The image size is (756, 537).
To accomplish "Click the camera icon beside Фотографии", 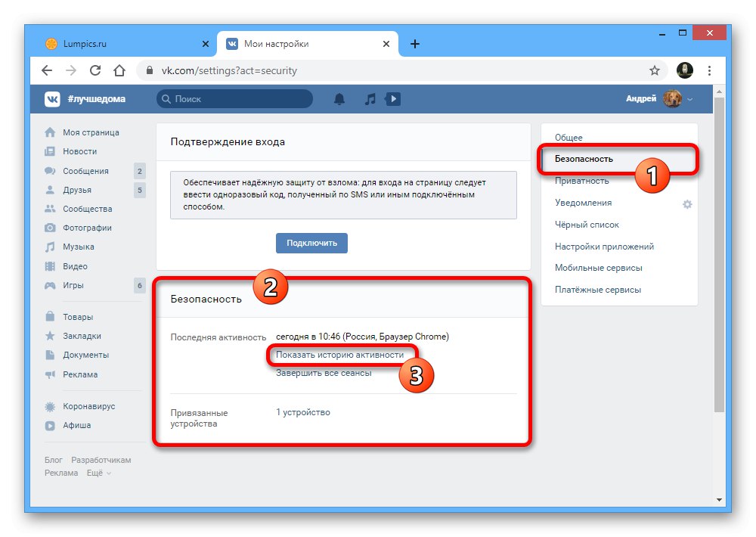I will coord(50,228).
